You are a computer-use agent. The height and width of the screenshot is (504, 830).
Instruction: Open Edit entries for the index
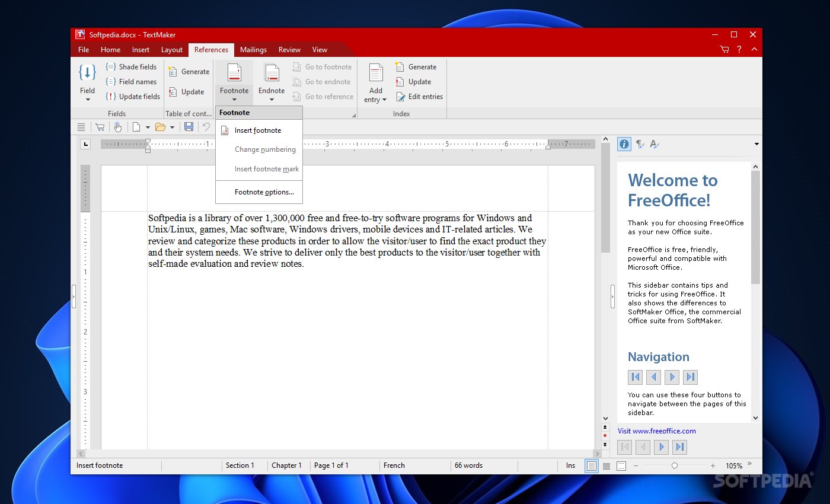pos(419,97)
